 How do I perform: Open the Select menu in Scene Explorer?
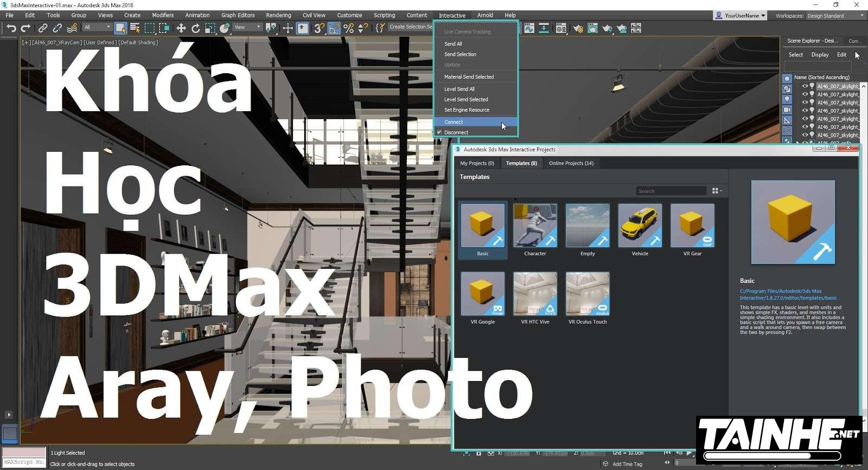click(795, 55)
